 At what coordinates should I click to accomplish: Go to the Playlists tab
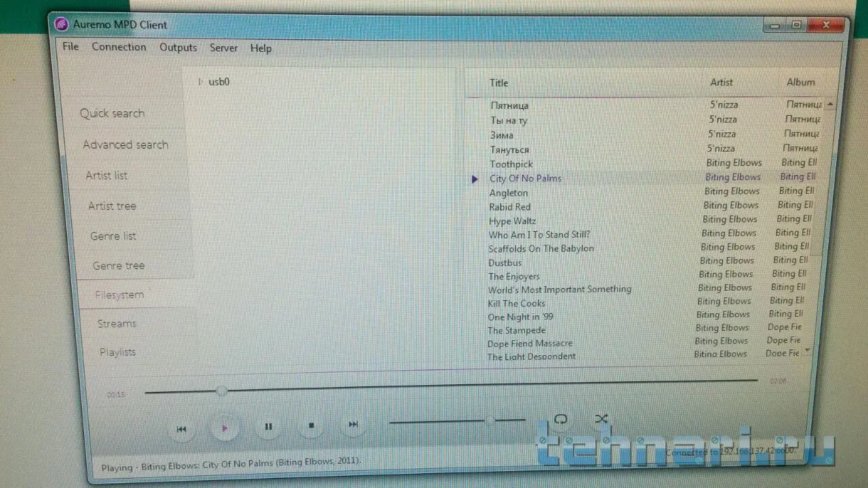[x=118, y=352]
